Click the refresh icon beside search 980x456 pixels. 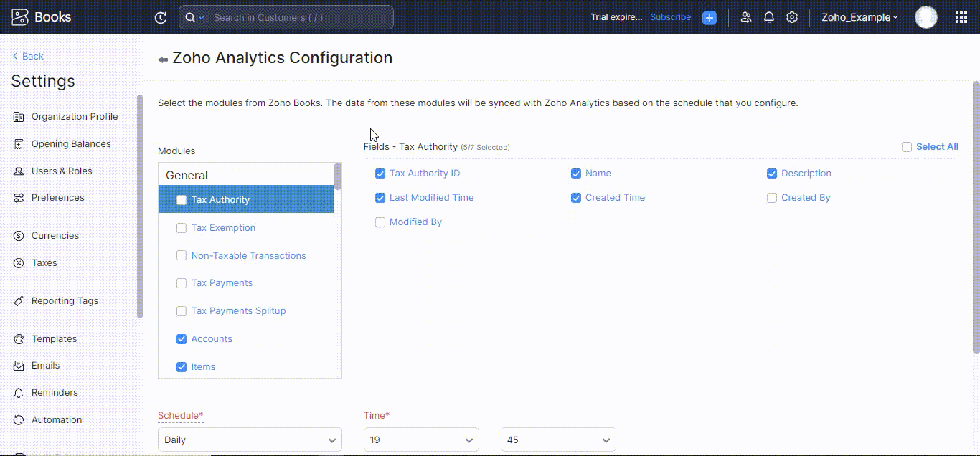160,16
